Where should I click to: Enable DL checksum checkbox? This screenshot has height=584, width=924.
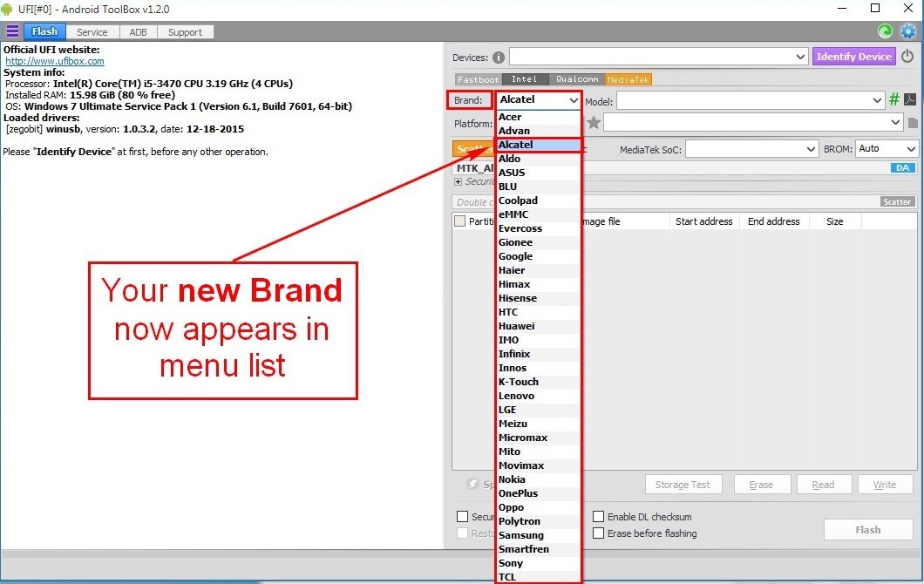[598, 517]
